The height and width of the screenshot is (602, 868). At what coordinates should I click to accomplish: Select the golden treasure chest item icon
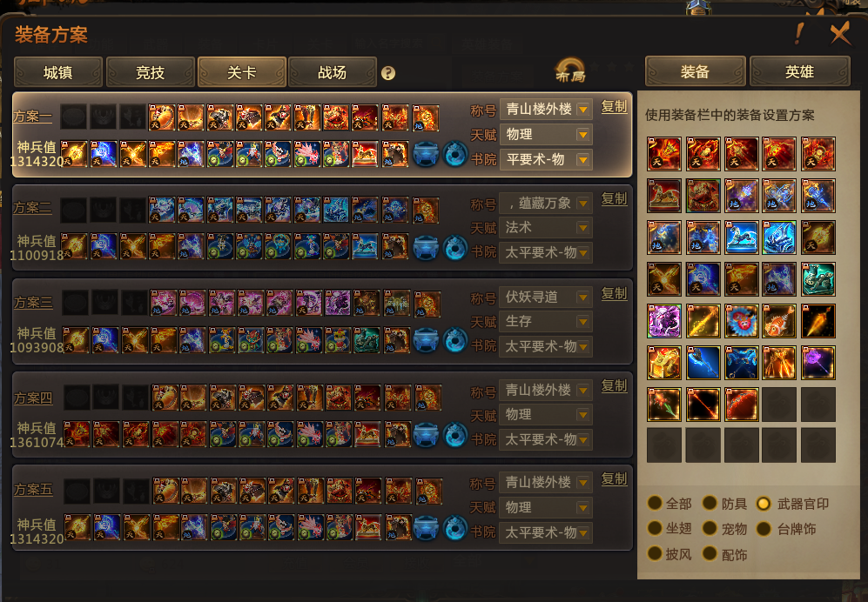pos(663,363)
